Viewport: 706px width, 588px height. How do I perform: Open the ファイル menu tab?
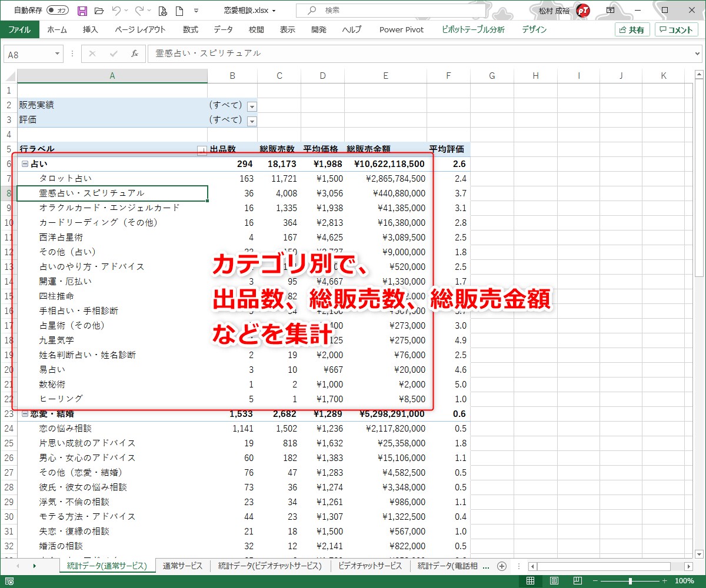point(19,29)
